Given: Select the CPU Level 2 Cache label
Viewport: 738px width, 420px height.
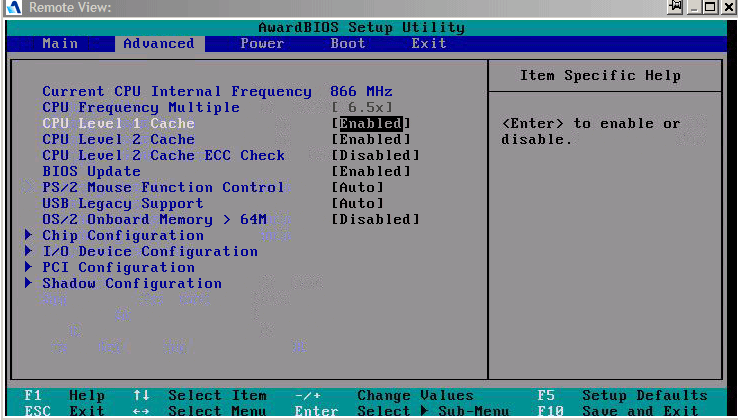Looking at the screenshot, I should 119,139.
